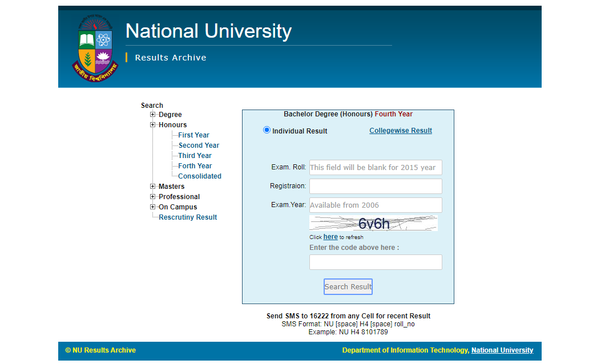Click the Search heading above the tree
Viewport: 609px width, 364px height.
tap(152, 106)
